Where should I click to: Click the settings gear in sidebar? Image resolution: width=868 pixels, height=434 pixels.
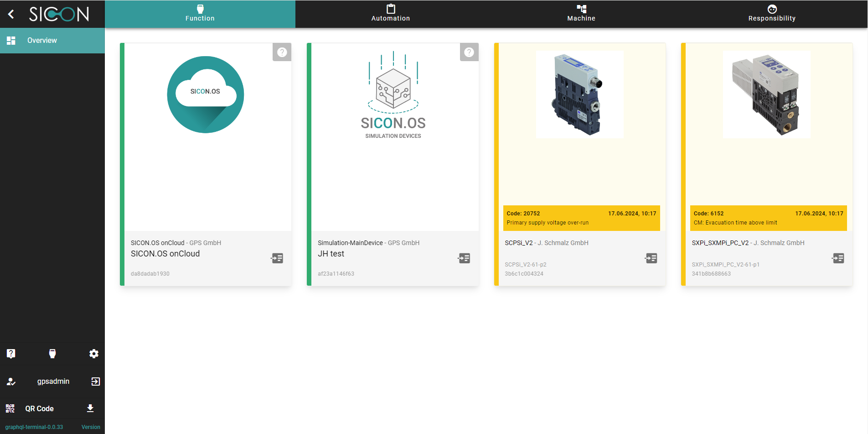pyautogui.click(x=94, y=354)
